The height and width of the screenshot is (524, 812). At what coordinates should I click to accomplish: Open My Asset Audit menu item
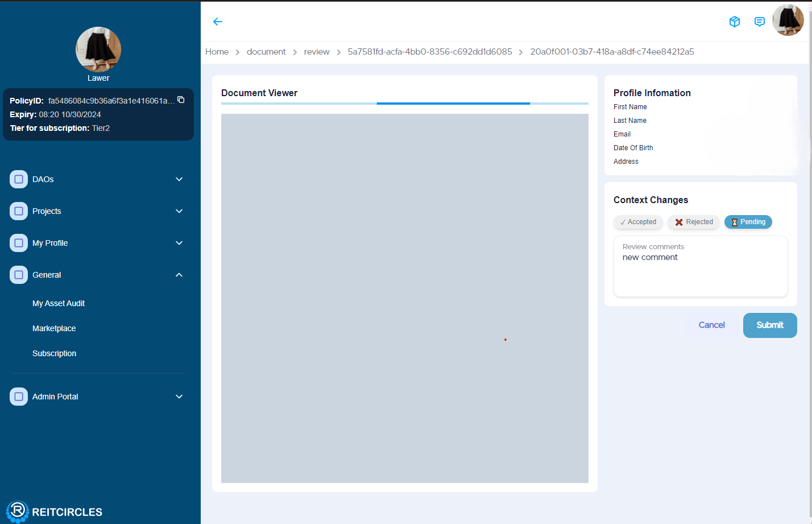tap(59, 303)
